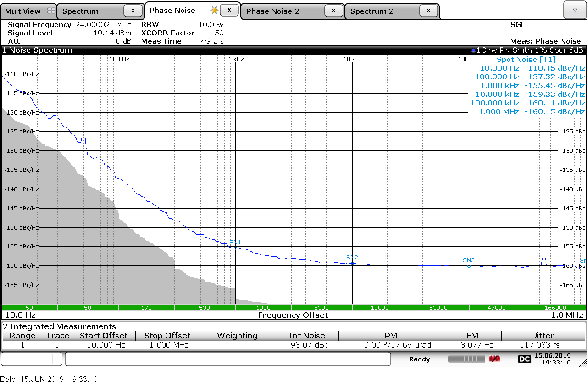Screen dimensions: 587x392
Task: Click the DC coupling status icon
Action: 524,359
